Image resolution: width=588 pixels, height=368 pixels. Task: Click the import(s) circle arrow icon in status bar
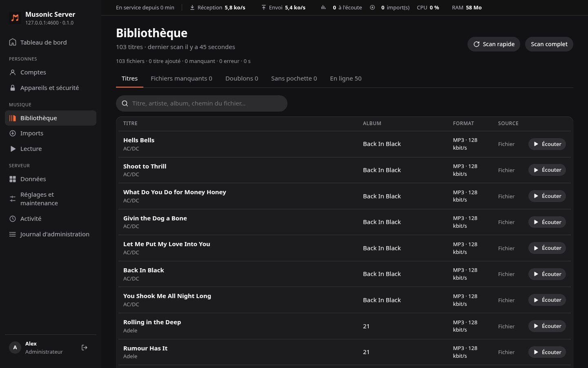(x=372, y=7)
